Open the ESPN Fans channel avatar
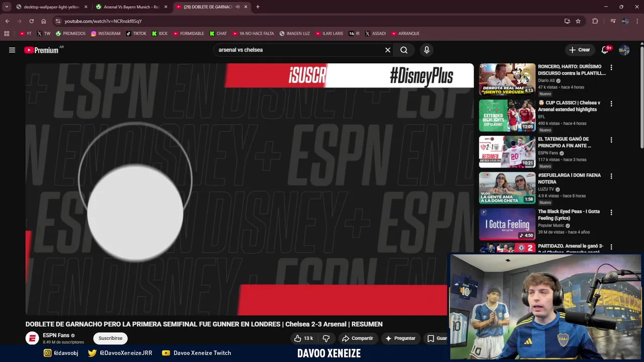The height and width of the screenshot is (362, 644). tap(32, 338)
